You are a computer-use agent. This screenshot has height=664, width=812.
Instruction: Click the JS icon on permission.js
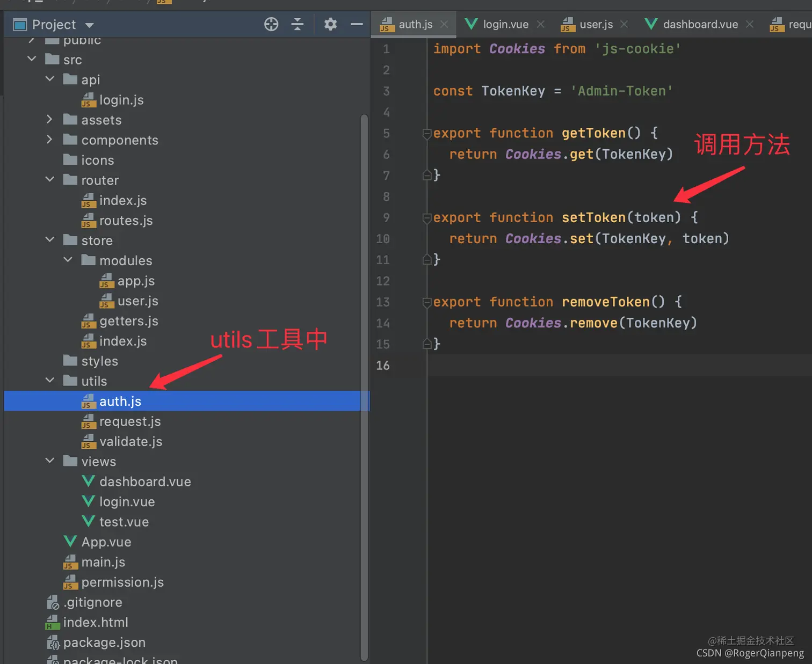tap(70, 582)
